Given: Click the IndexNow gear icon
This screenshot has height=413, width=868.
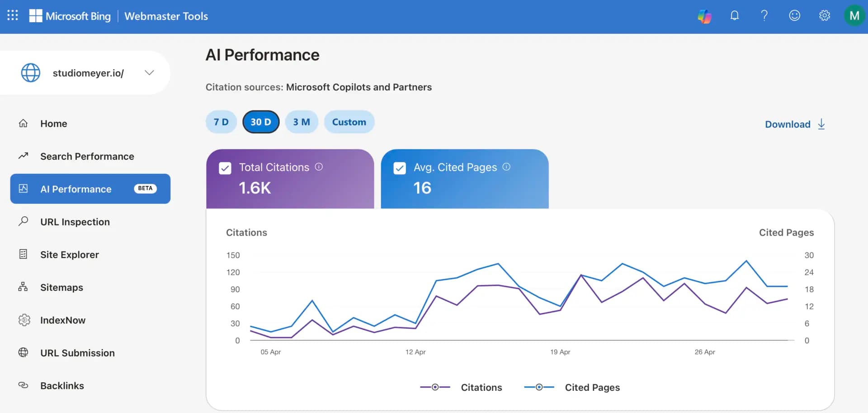Looking at the screenshot, I should pyautogui.click(x=24, y=320).
